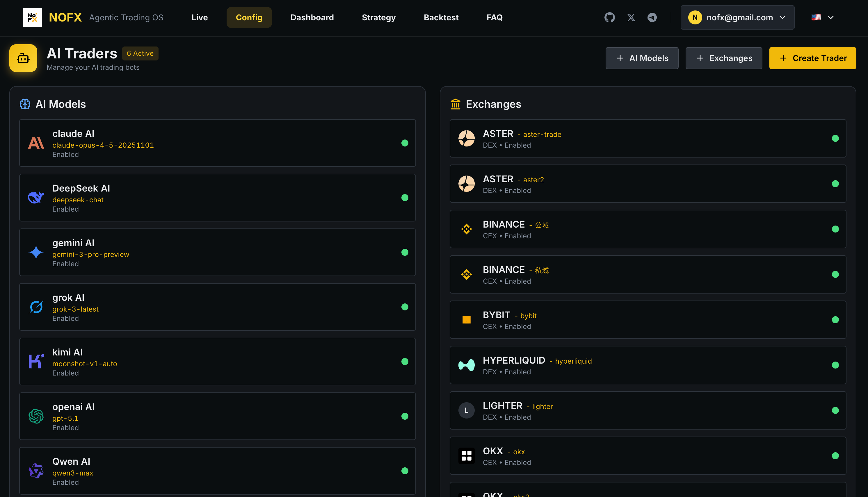
Task: Click the HYPERLIQUID exchange icon
Action: coord(466,365)
